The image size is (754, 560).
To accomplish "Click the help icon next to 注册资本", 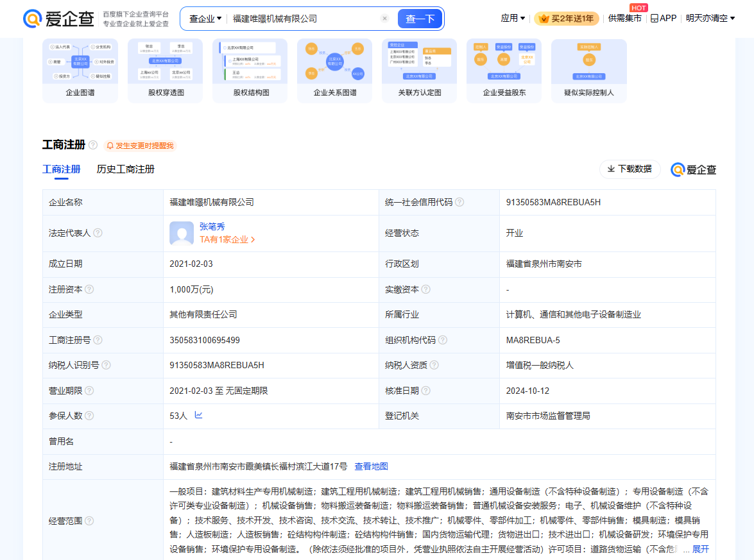I will coord(89,289).
